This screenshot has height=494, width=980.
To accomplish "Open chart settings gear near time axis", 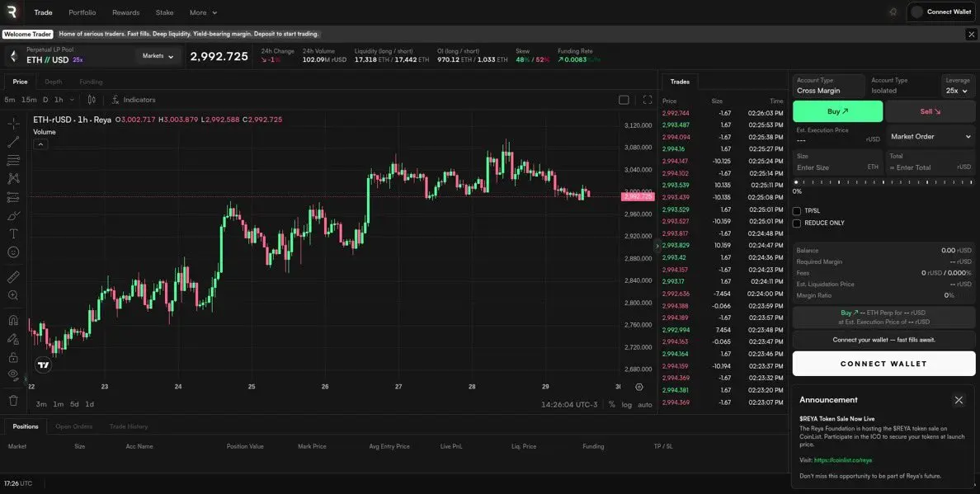I will 638,388.
